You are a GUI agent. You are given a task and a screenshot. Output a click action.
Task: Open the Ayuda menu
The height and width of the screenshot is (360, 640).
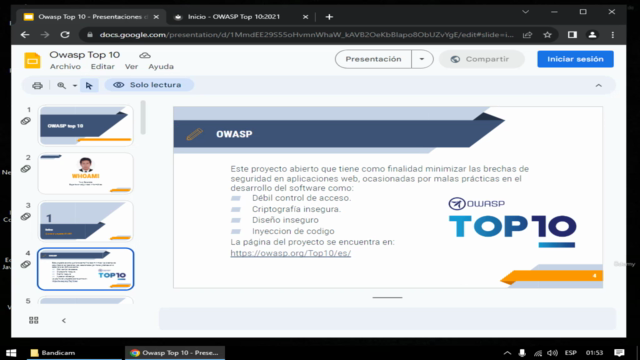161,67
